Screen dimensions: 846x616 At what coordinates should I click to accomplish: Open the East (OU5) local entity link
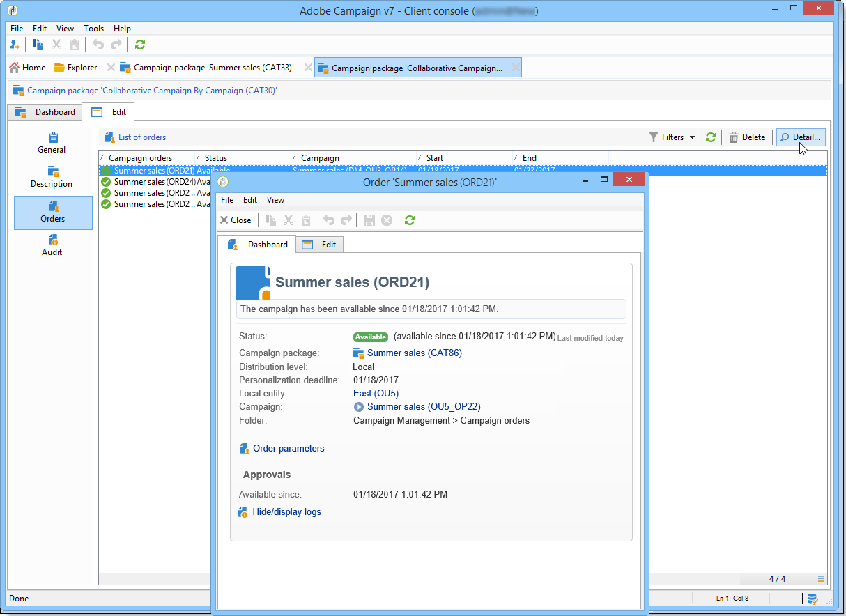tap(376, 394)
